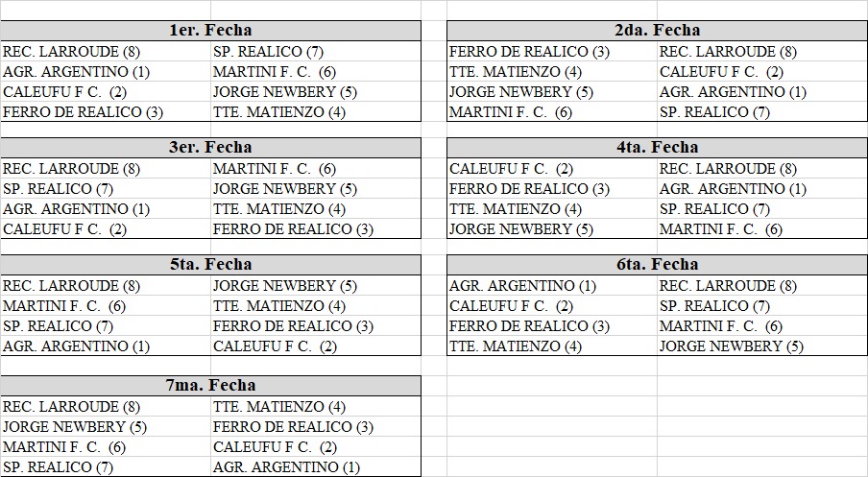Select REC. LARROUDE (8) in 5ta. Fecha
This screenshot has height=477, width=868.
[x=71, y=286]
